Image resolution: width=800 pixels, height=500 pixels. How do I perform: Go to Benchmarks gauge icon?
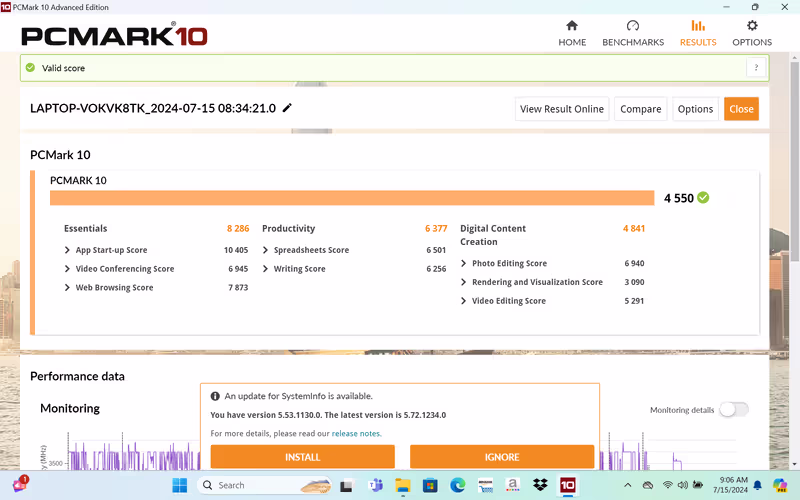point(632,26)
